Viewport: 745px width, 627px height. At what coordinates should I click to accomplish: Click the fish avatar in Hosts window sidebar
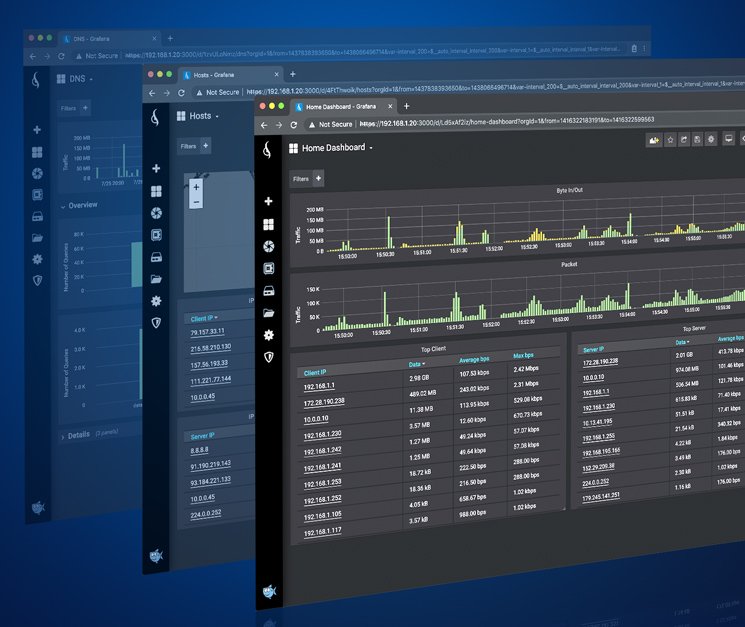[x=156, y=555]
